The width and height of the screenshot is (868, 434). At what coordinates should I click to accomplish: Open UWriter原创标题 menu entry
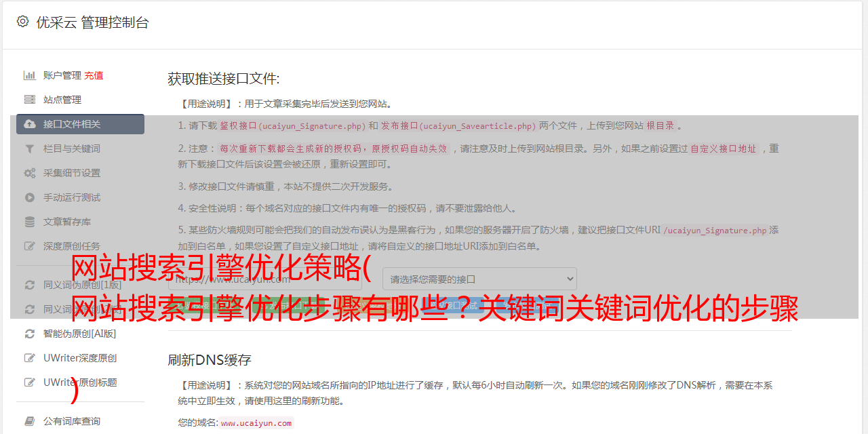point(80,382)
